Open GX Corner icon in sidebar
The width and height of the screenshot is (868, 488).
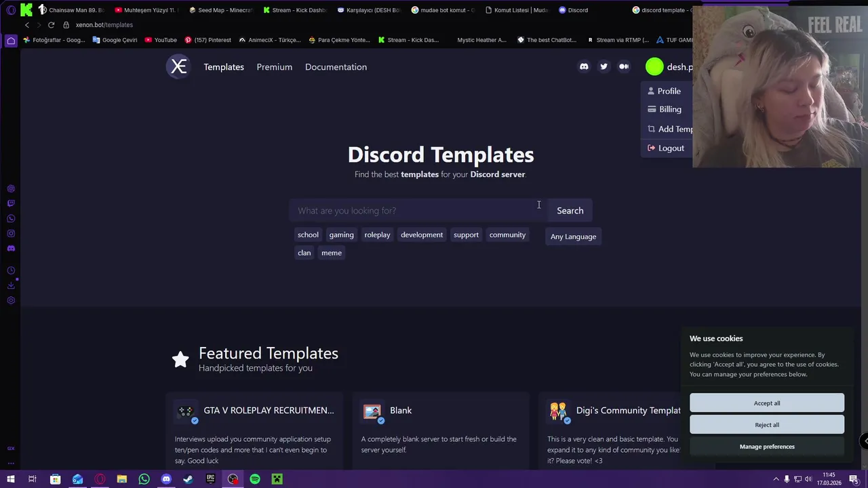coord(11,448)
